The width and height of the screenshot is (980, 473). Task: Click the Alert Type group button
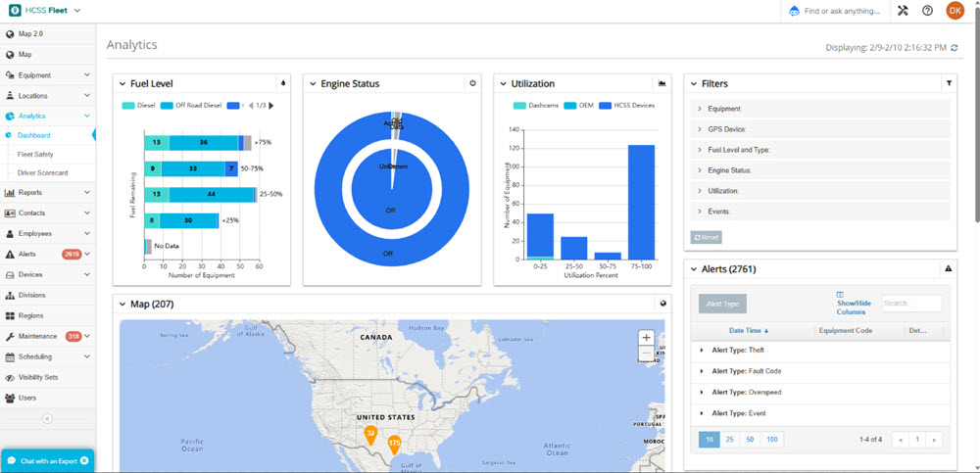[722, 304]
